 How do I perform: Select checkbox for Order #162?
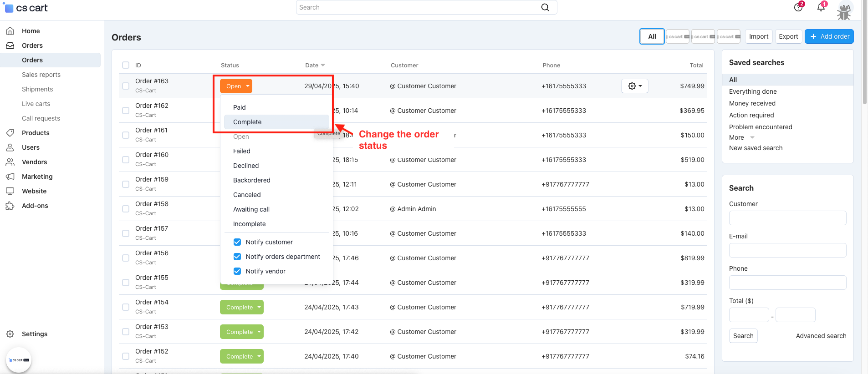[126, 111]
